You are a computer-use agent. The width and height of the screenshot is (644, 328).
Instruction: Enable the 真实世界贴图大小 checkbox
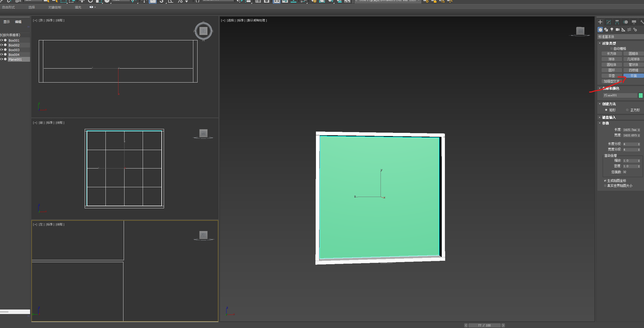click(x=605, y=186)
